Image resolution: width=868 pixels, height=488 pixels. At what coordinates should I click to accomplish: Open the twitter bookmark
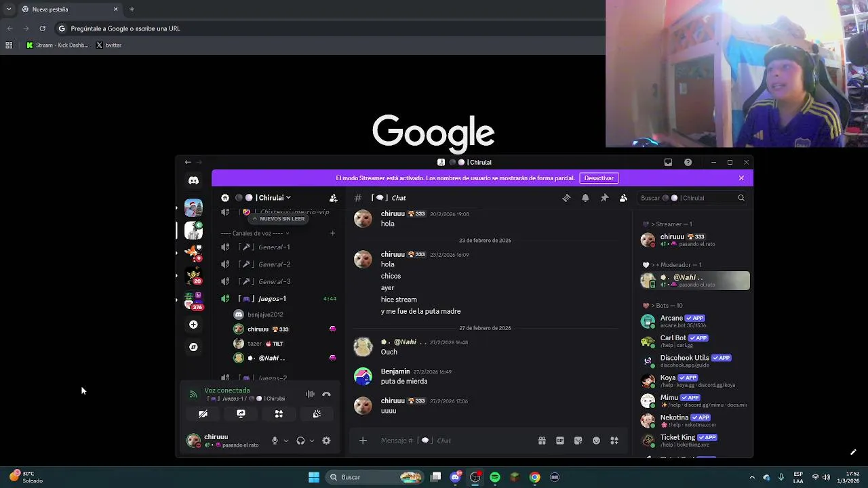point(108,45)
